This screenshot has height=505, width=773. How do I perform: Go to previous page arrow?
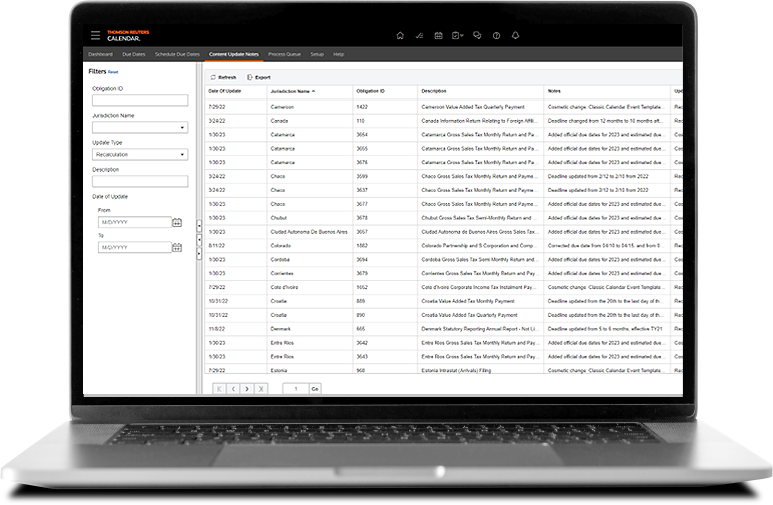(x=233, y=388)
